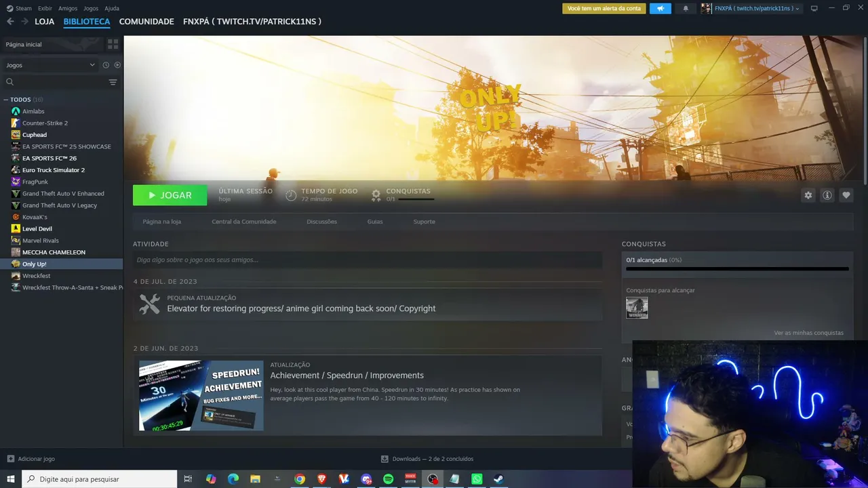Viewport: 868px width, 488px height.
Task: Select the BIBLIOTECA tab
Action: (x=87, y=22)
